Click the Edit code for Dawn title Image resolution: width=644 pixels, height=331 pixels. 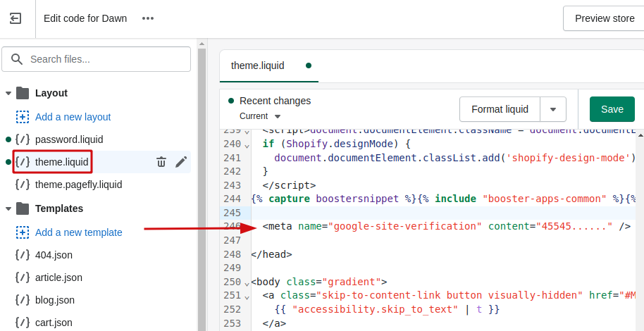[85, 18]
